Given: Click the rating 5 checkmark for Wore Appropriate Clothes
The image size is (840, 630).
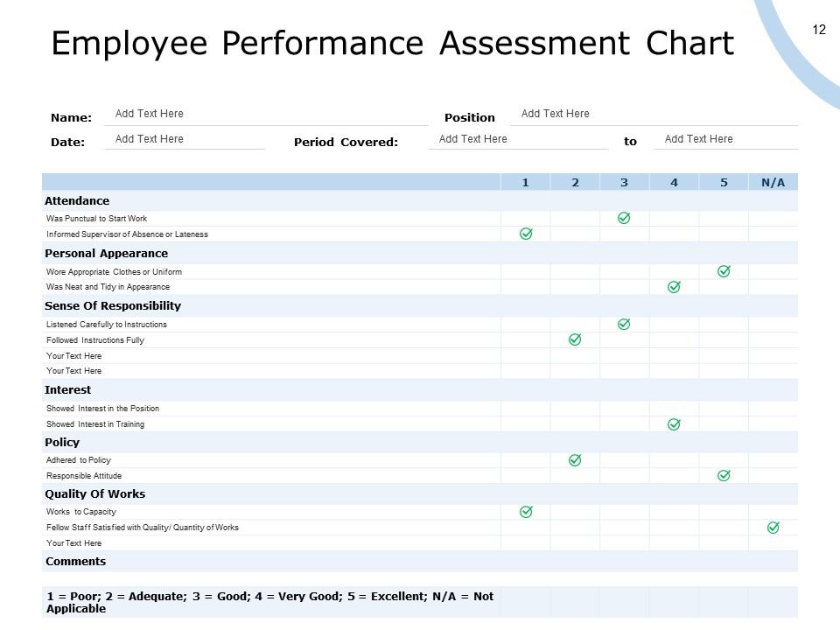Looking at the screenshot, I should click(723, 271).
